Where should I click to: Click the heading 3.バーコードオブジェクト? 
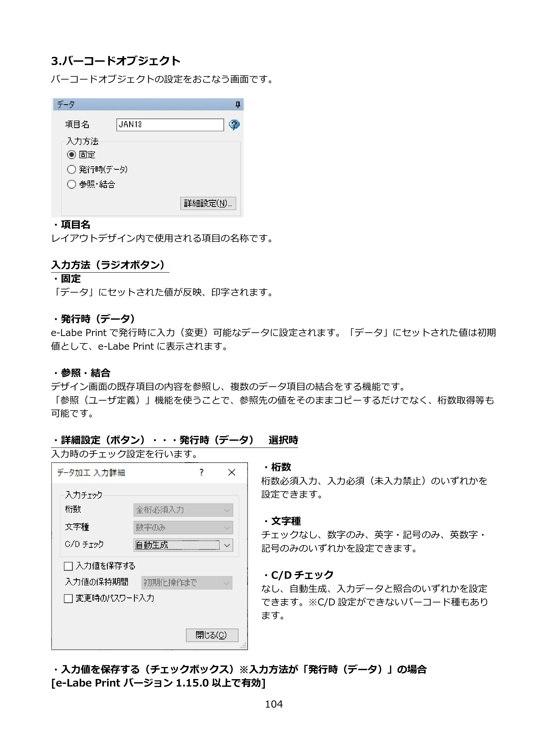coord(116,61)
